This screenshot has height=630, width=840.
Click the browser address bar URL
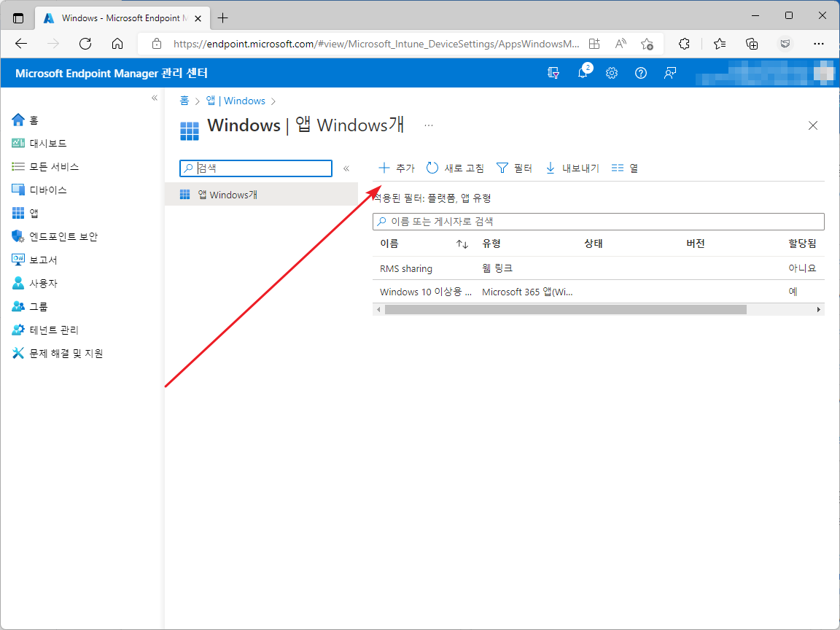[x=376, y=44]
